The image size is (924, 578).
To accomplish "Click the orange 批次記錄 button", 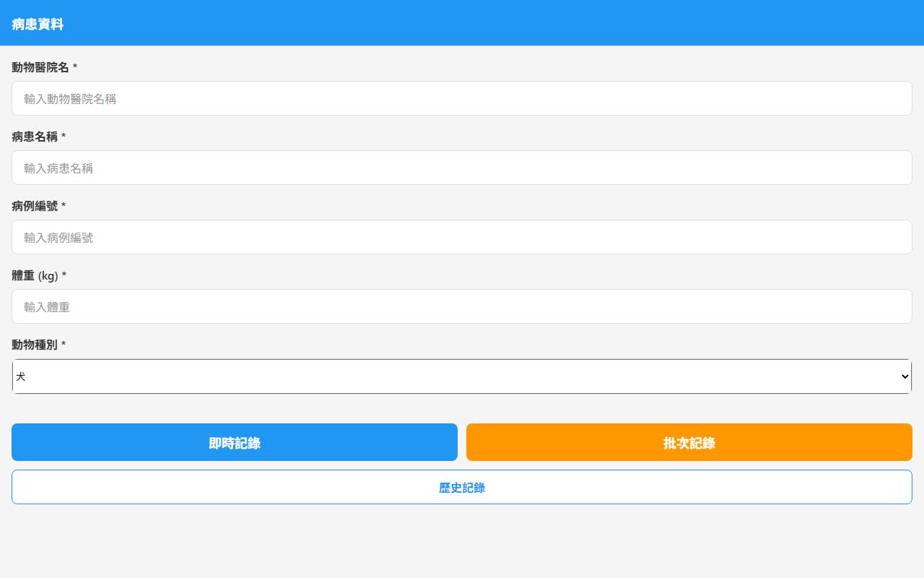I will (689, 442).
